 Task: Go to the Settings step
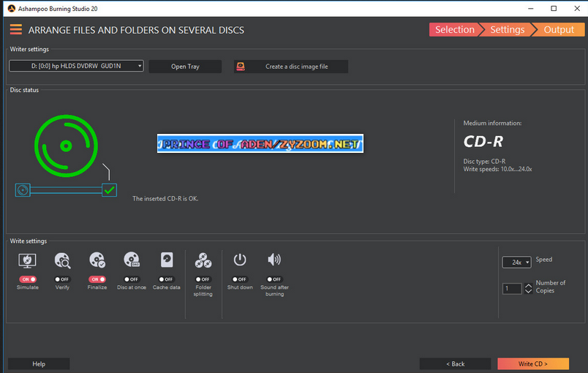click(x=508, y=29)
